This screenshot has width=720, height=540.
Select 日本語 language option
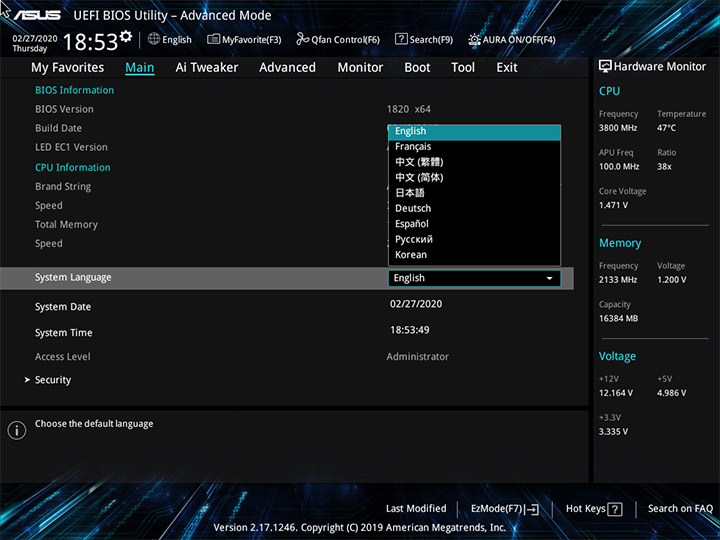coord(474,193)
